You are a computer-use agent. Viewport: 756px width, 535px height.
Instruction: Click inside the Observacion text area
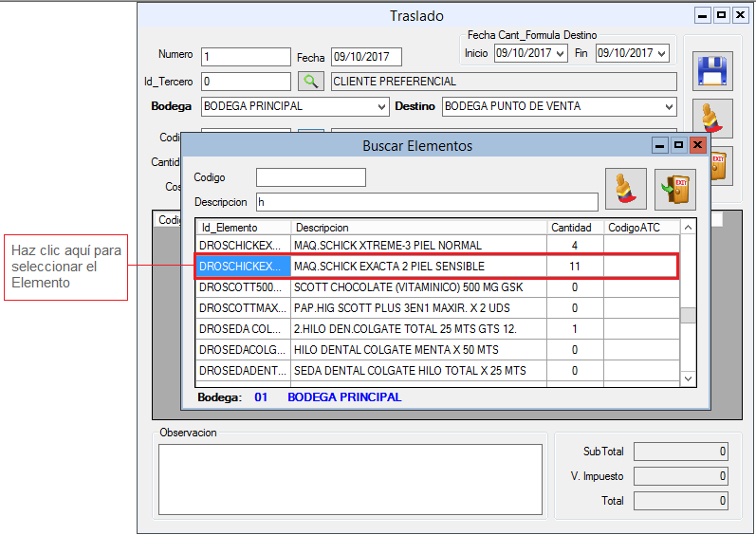(x=350, y=478)
